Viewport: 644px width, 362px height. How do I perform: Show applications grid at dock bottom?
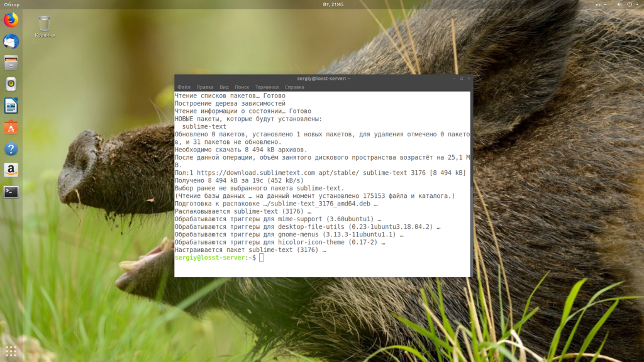pyautogui.click(x=11, y=351)
